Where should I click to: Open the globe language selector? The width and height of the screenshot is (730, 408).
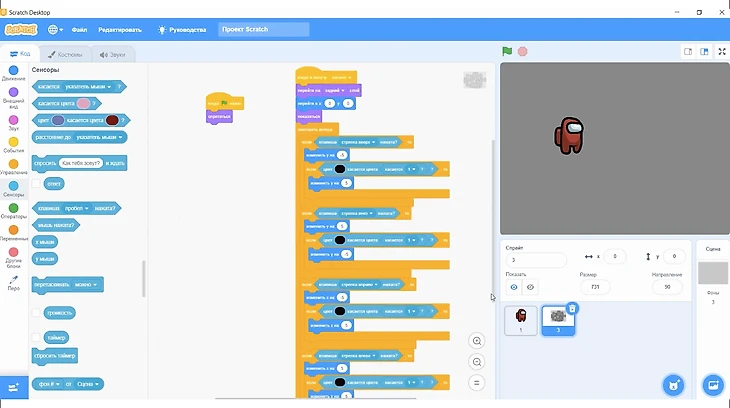[x=55, y=29]
